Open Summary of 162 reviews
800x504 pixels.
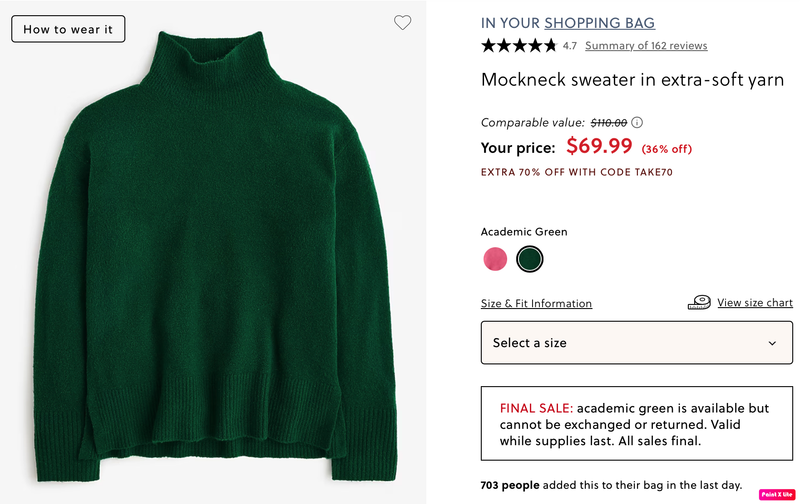point(646,46)
